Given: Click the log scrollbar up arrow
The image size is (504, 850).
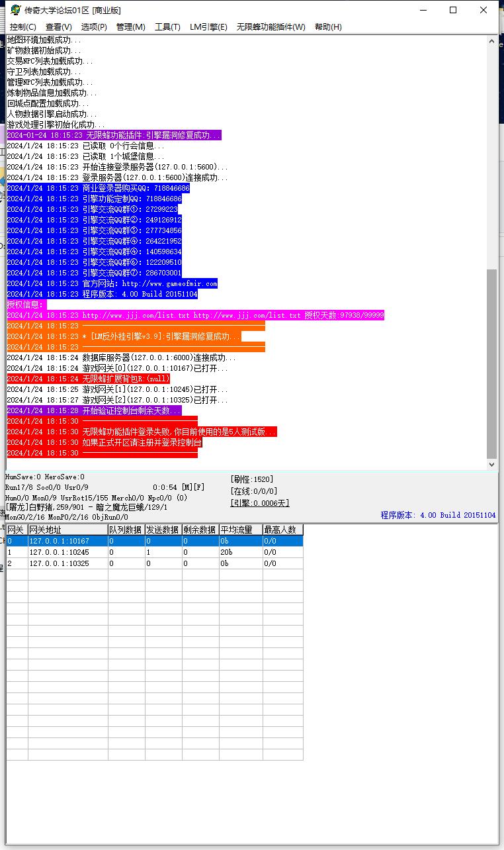Looking at the screenshot, I should coord(491,41).
